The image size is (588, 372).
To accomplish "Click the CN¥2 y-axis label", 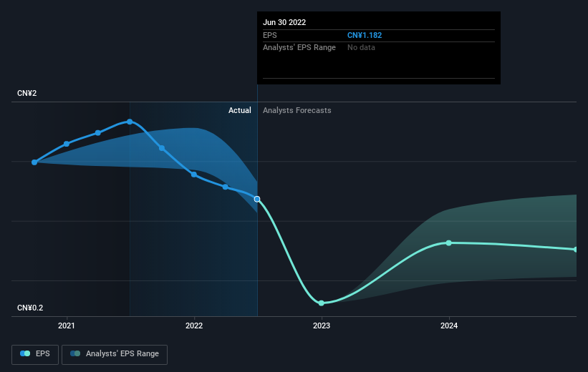I will (x=27, y=93).
